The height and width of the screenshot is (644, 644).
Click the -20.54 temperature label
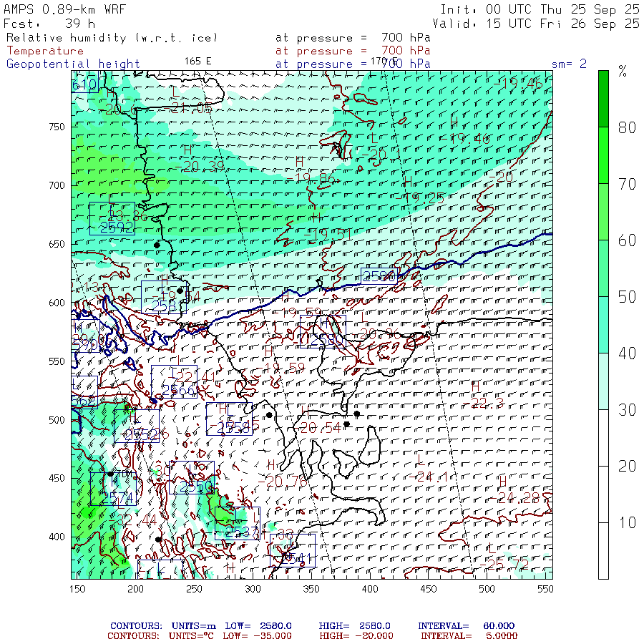pos(317,428)
